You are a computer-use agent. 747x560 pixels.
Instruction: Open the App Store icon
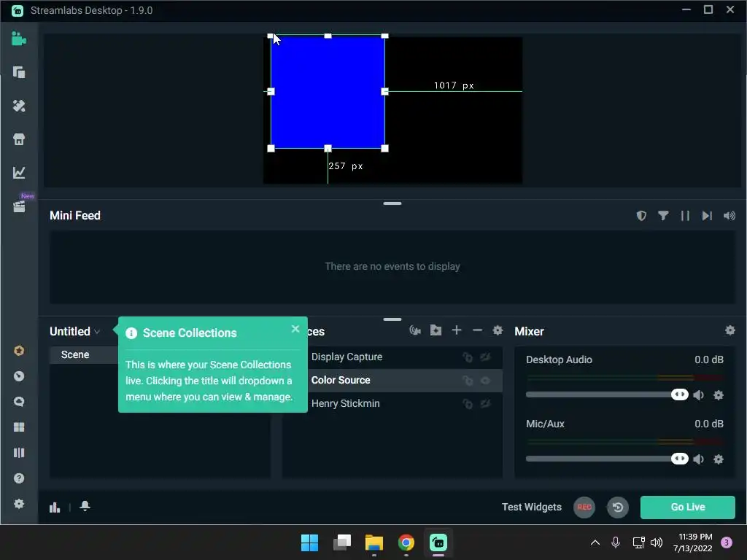coord(18,139)
